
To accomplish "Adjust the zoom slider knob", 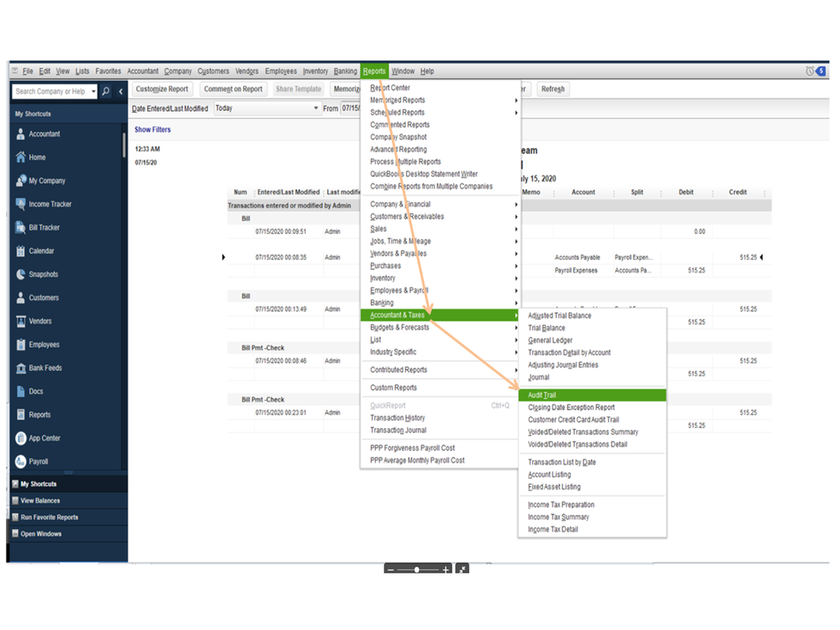I will point(417,569).
